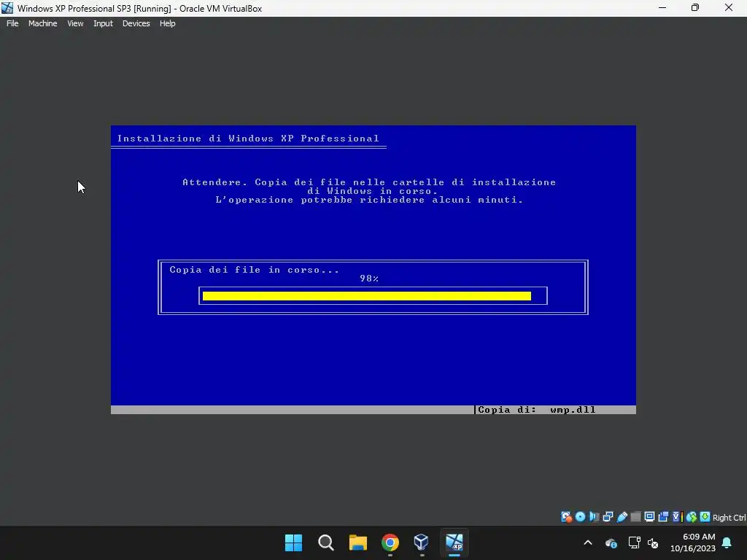The width and height of the screenshot is (747, 560).
Task: Restore down the VirtualBox window
Action: pyautogui.click(x=695, y=8)
